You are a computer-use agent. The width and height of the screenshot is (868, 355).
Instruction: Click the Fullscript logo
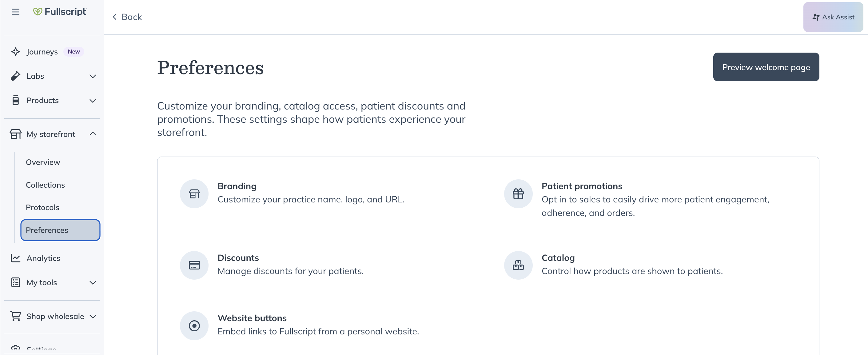tap(60, 12)
